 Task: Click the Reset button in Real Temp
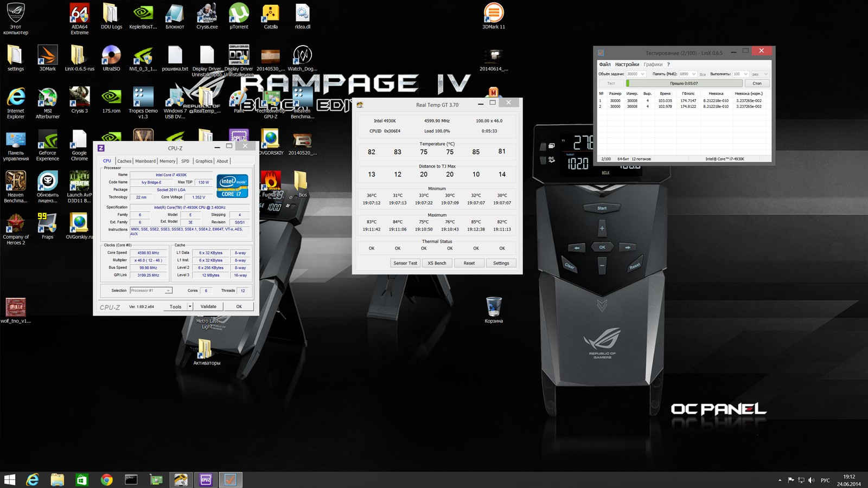tap(469, 263)
